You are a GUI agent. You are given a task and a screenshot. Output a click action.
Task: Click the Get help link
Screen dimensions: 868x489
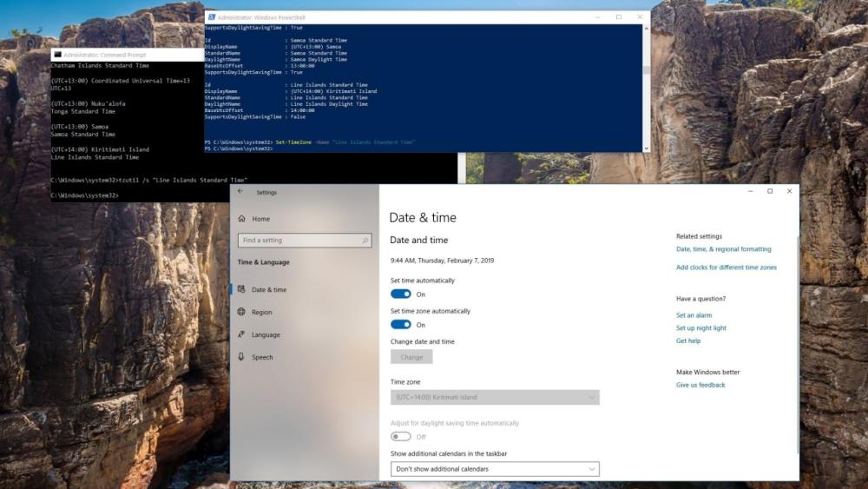point(688,340)
